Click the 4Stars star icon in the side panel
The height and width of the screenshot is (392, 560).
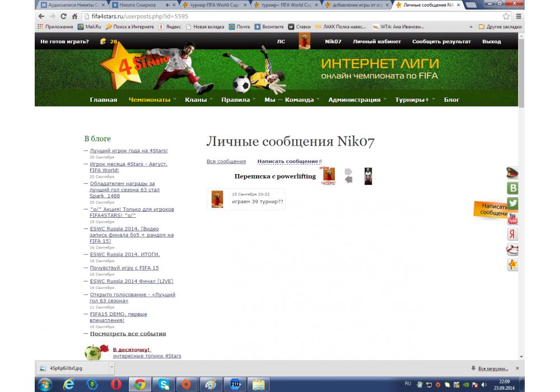tap(512, 264)
